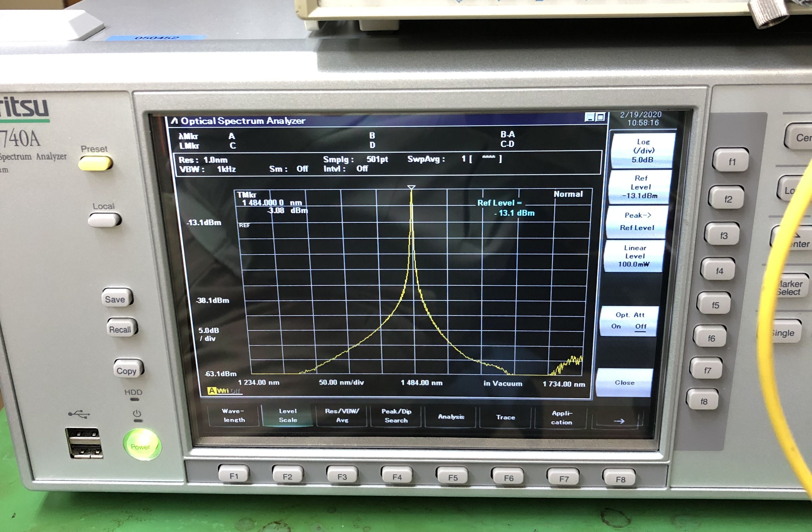The width and height of the screenshot is (812, 532).
Task: Select Ref Level -13.1dBm softkey
Action: tap(640, 187)
